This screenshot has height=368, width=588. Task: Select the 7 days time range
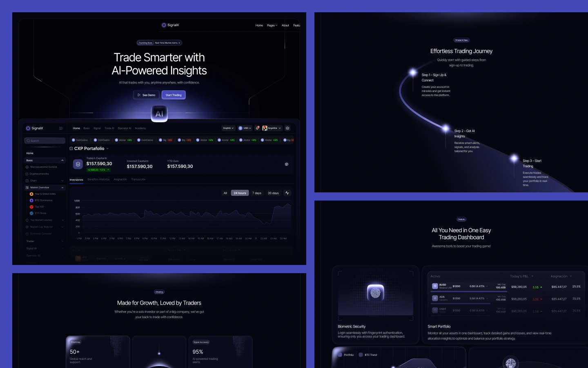(257, 193)
